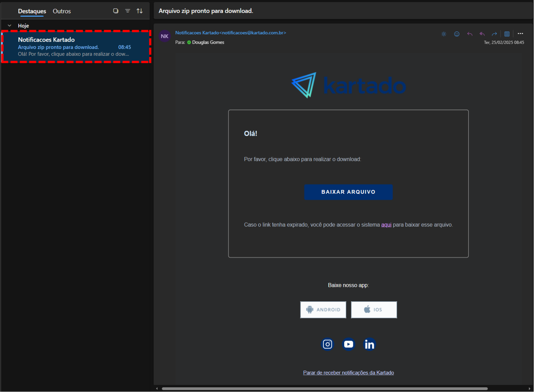Image resolution: width=534 pixels, height=392 pixels.
Task: Switch to the Outros tab
Action: (62, 11)
